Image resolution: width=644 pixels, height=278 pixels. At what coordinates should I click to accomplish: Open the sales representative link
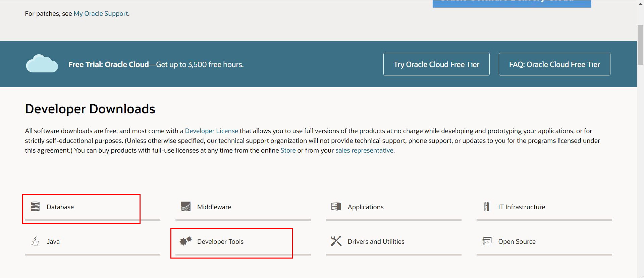pyautogui.click(x=364, y=151)
